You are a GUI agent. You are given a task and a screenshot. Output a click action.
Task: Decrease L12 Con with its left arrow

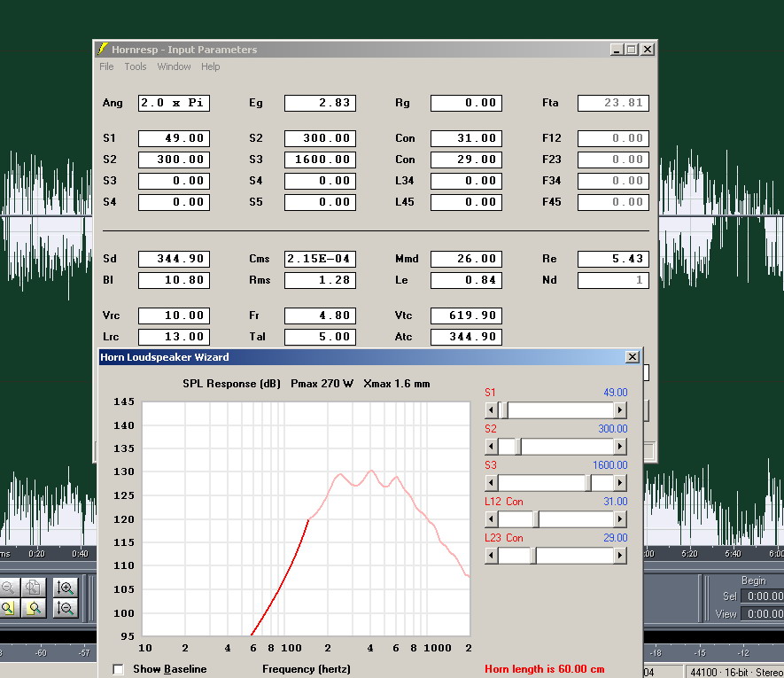491,519
